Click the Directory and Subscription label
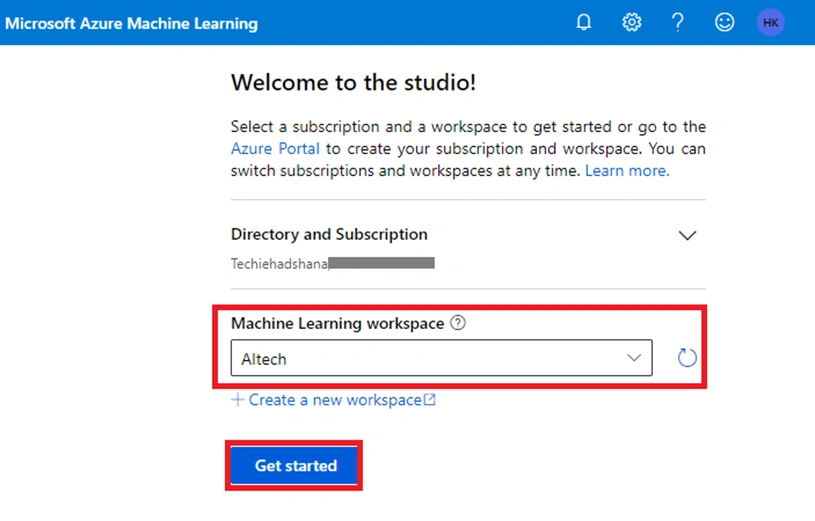 329,234
